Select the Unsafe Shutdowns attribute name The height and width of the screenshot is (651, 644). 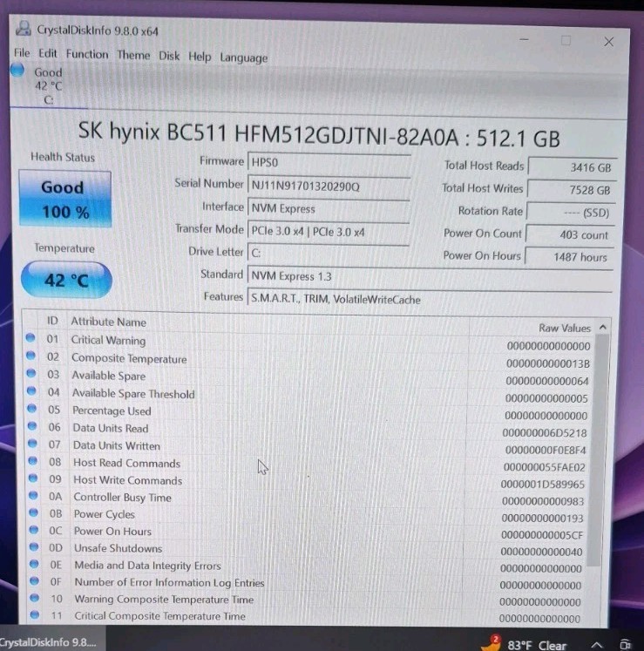tap(119, 548)
